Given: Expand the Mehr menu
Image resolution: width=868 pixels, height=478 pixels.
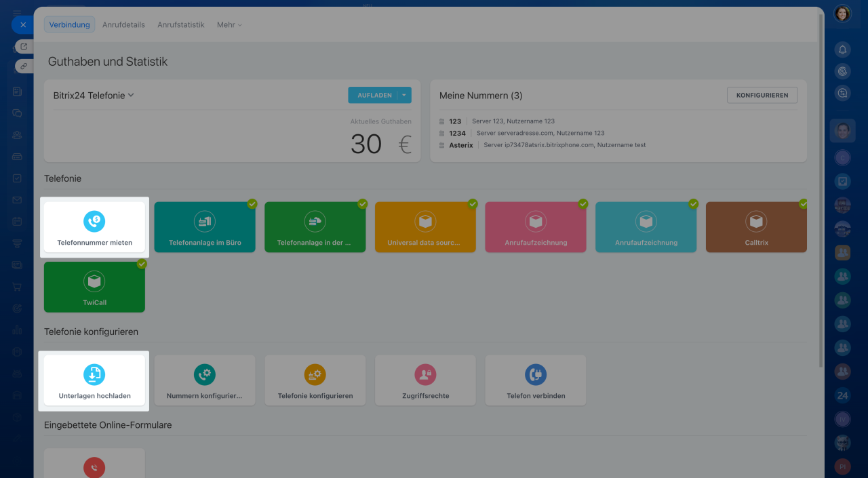Looking at the screenshot, I should 229,25.
